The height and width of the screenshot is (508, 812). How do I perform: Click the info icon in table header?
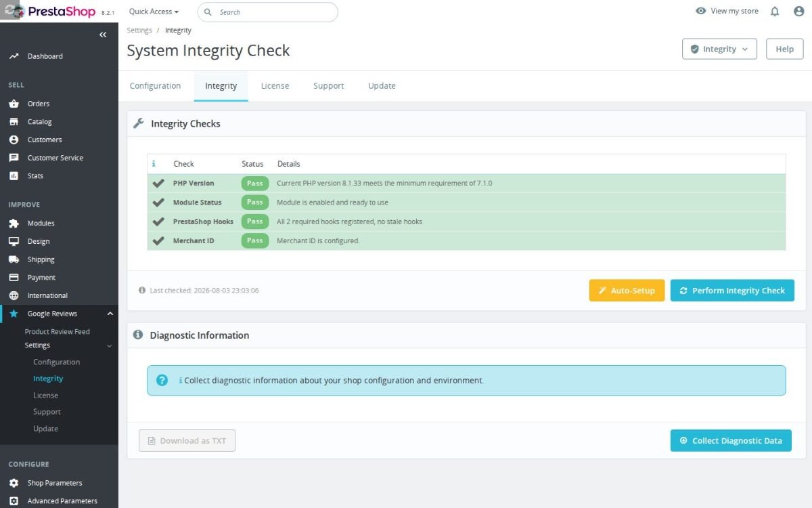(154, 164)
